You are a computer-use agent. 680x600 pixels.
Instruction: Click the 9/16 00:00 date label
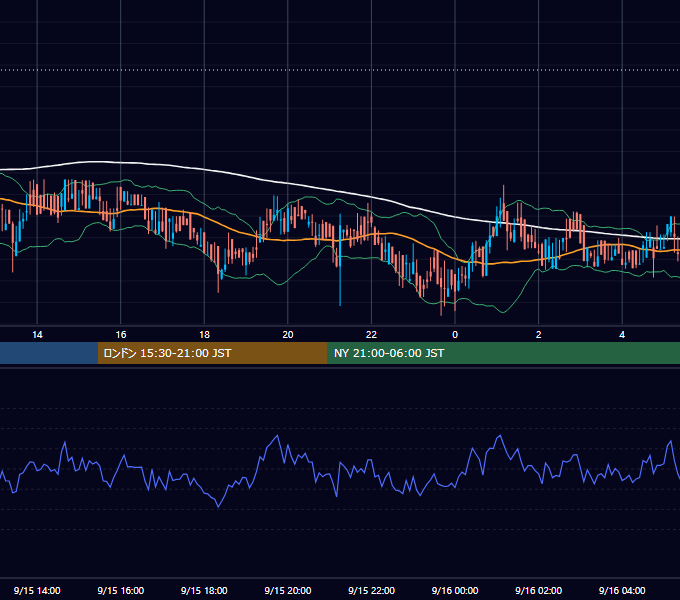click(x=455, y=590)
